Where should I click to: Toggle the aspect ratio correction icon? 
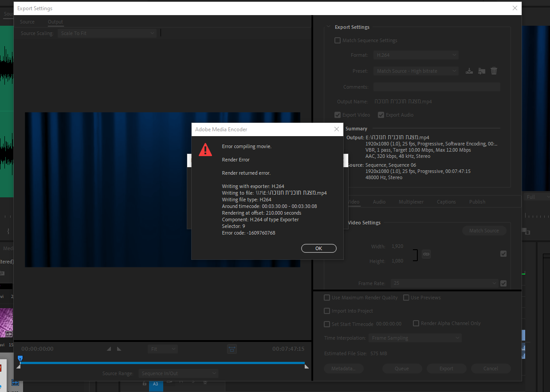[232, 349]
